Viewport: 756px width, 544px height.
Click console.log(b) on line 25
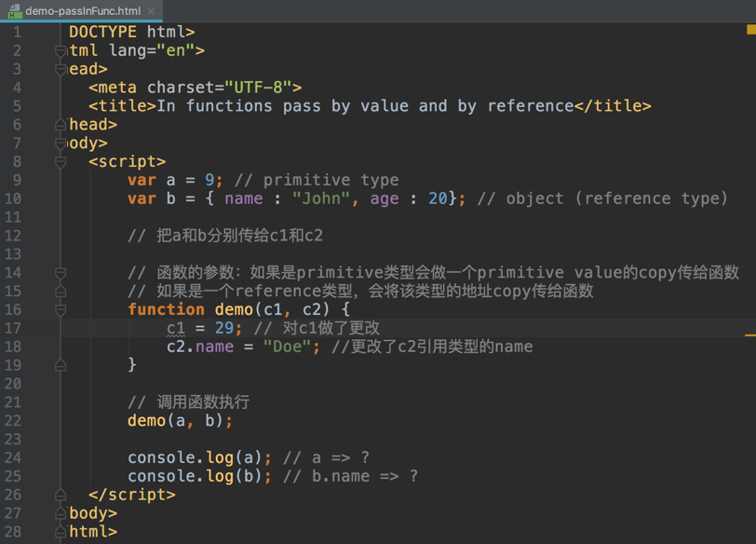tap(199, 477)
